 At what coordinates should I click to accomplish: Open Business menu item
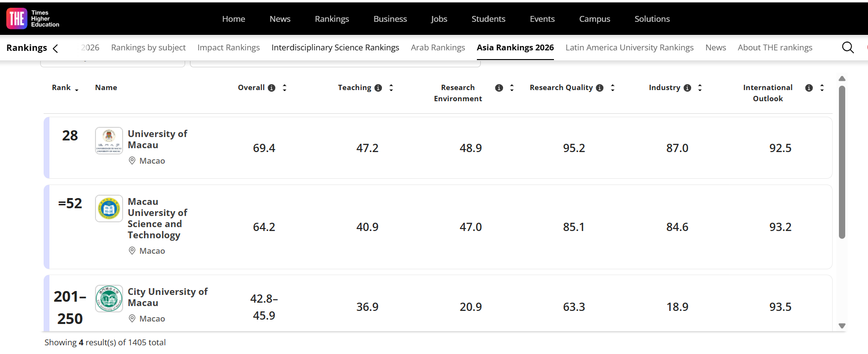tap(390, 19)
